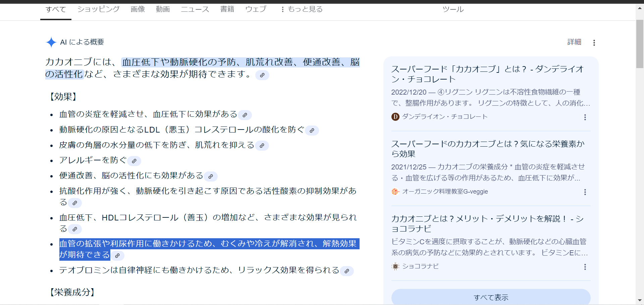Screen dimensions: 644x305
Task: Open three-dot menu for オーガニック料理教室G-veggie result
Action: coord(585,192)
